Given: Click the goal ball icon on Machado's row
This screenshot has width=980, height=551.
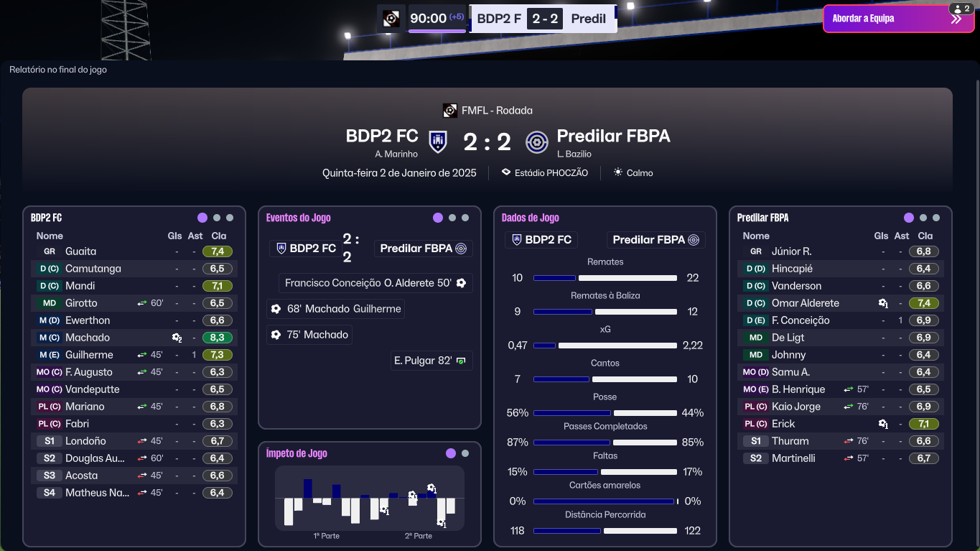Looking at the screenshot, I should coord(177,338).
